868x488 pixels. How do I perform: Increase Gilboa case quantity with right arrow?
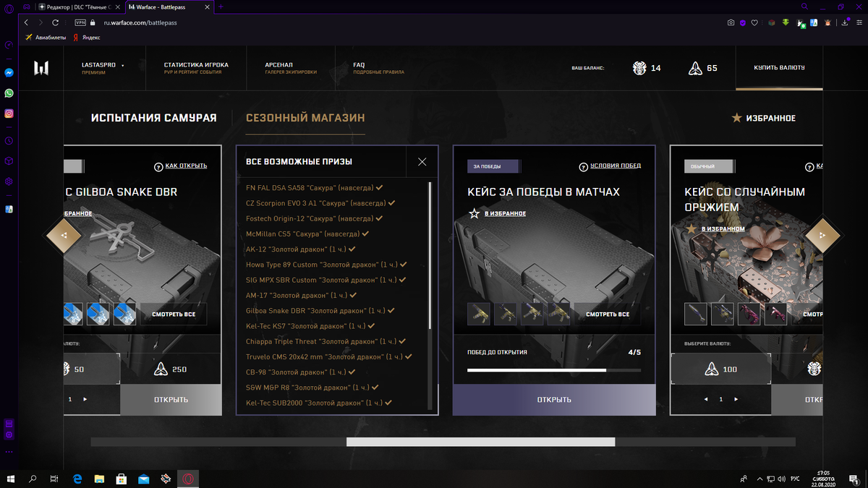(85, 399)
